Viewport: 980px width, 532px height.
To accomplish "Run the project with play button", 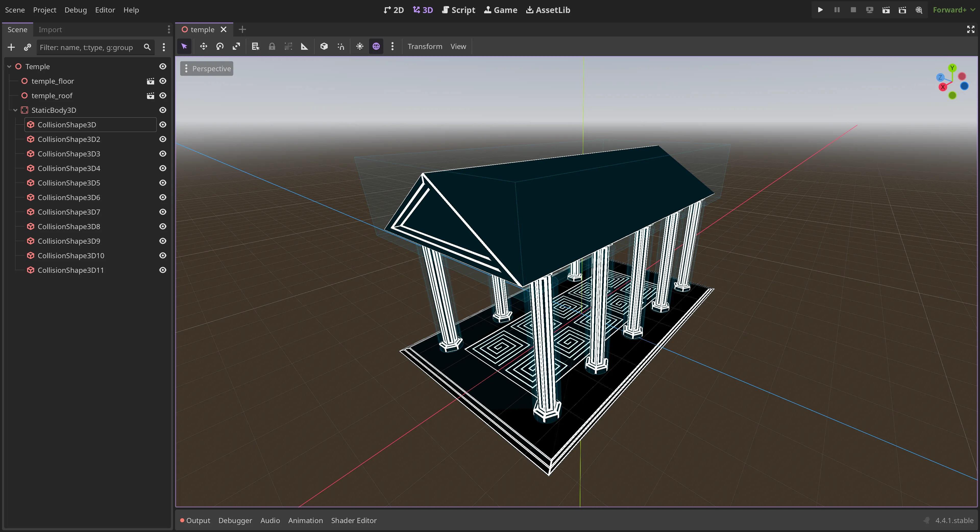I will (820, 10).
